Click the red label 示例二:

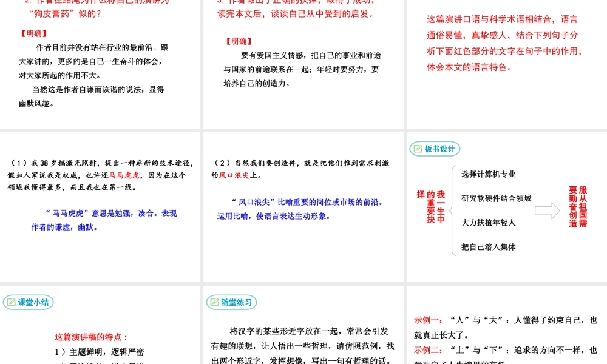tap(428, 350)
